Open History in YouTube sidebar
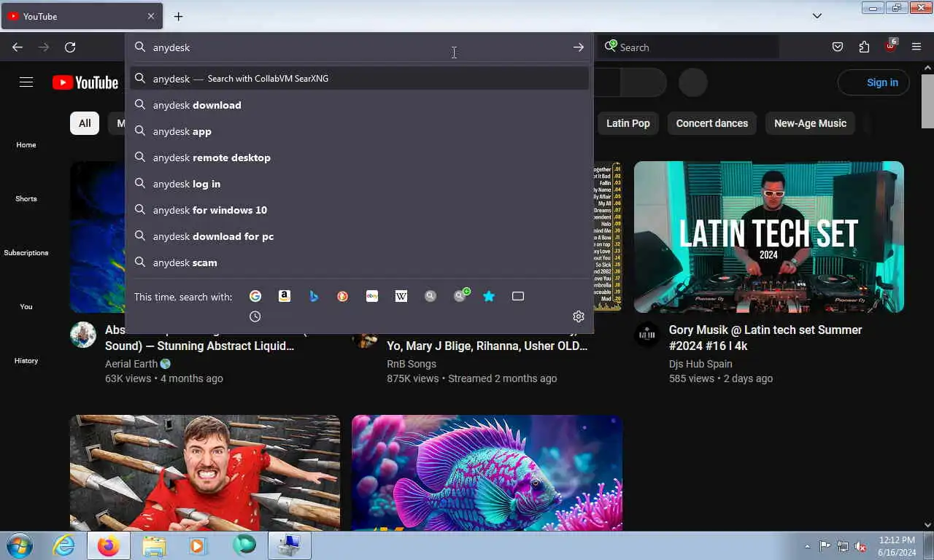 (26, 360)
